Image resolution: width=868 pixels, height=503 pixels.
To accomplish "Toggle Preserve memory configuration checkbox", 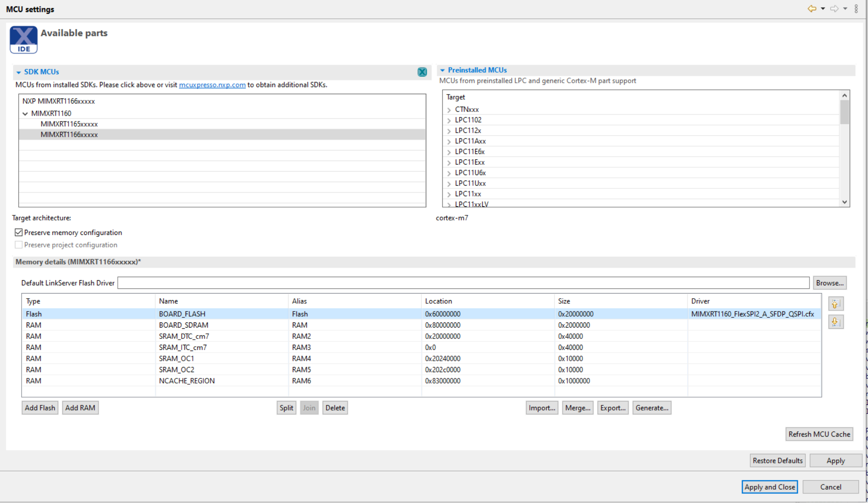I will point(18,233).
